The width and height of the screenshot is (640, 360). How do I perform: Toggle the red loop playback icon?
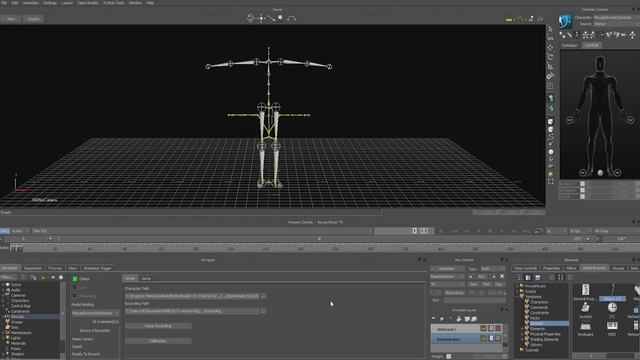click(538, 231)
